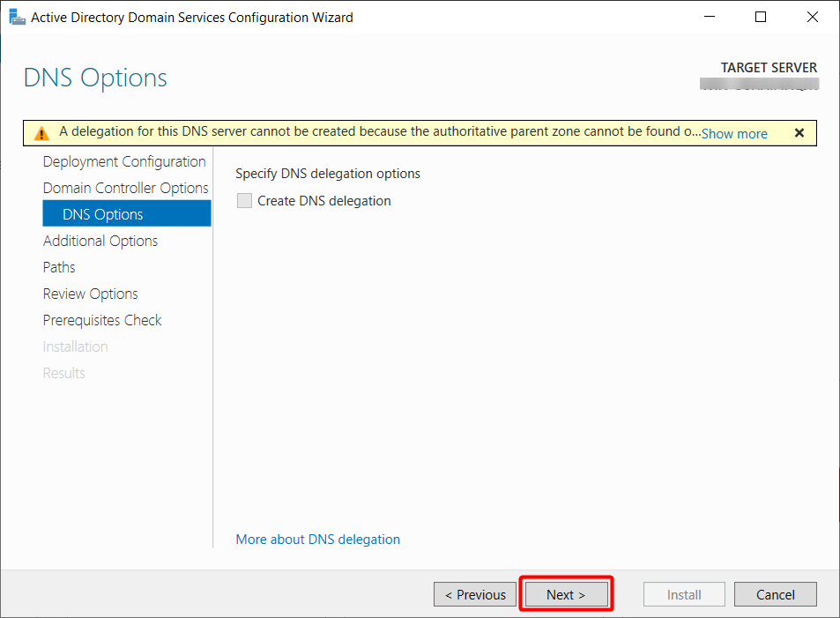Click the yellow warning triangle icon

(x=41, y=133)
